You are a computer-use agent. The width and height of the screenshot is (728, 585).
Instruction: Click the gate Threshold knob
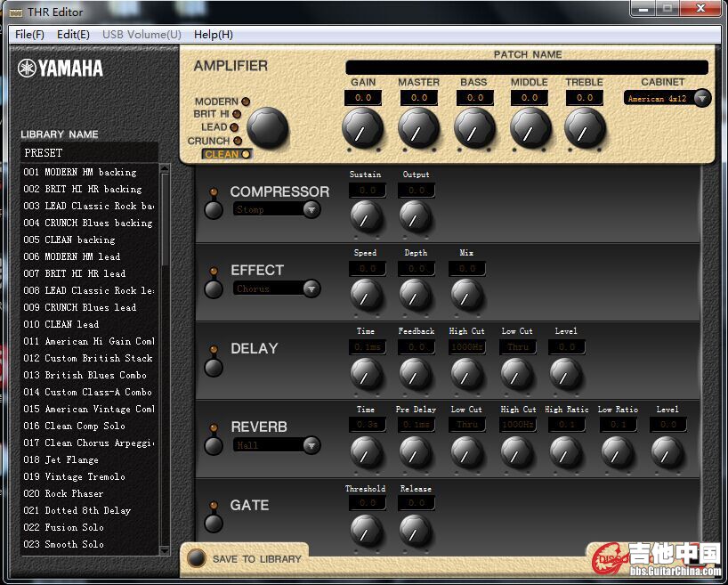[367, 530]
